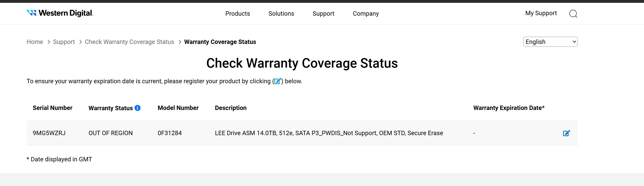Click the search magnifier icon

coord(573,14)
